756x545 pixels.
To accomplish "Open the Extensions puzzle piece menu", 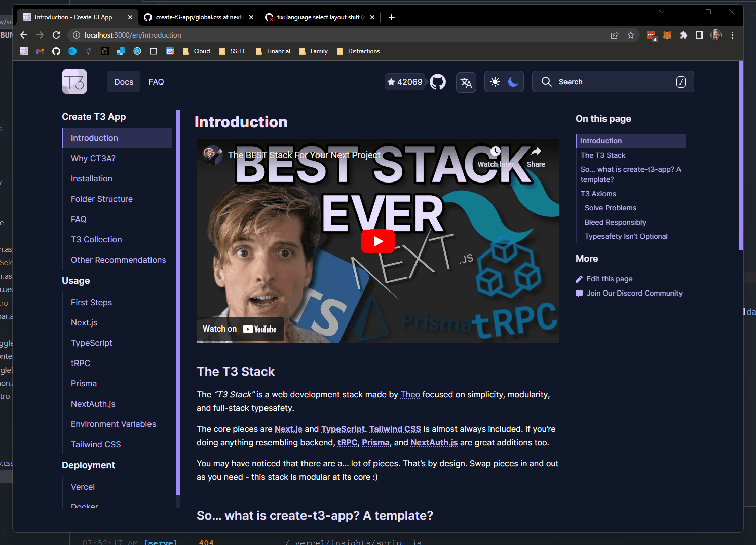I will pyautogui.click(x=684, y=35).
